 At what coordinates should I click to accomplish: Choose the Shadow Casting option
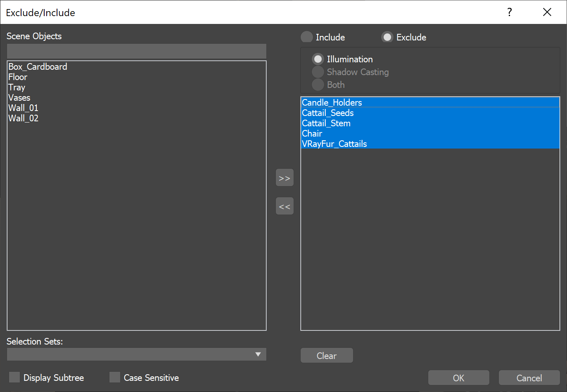[318, 72]
